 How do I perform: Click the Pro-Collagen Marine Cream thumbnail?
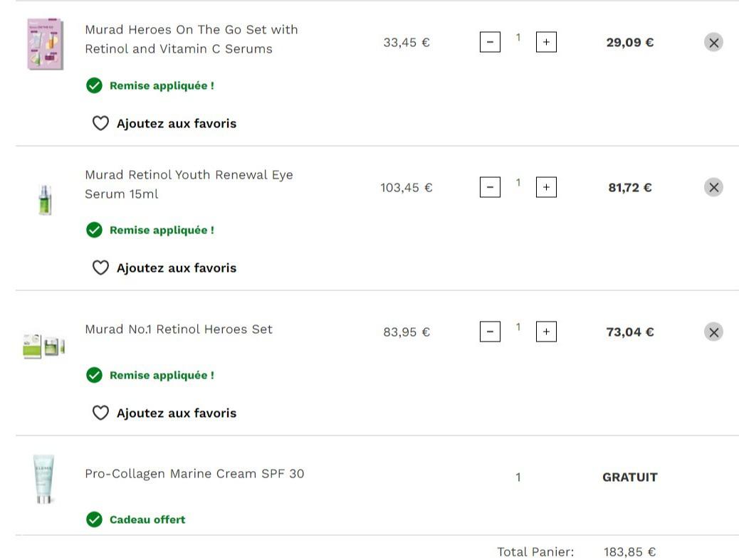[44, 479]
